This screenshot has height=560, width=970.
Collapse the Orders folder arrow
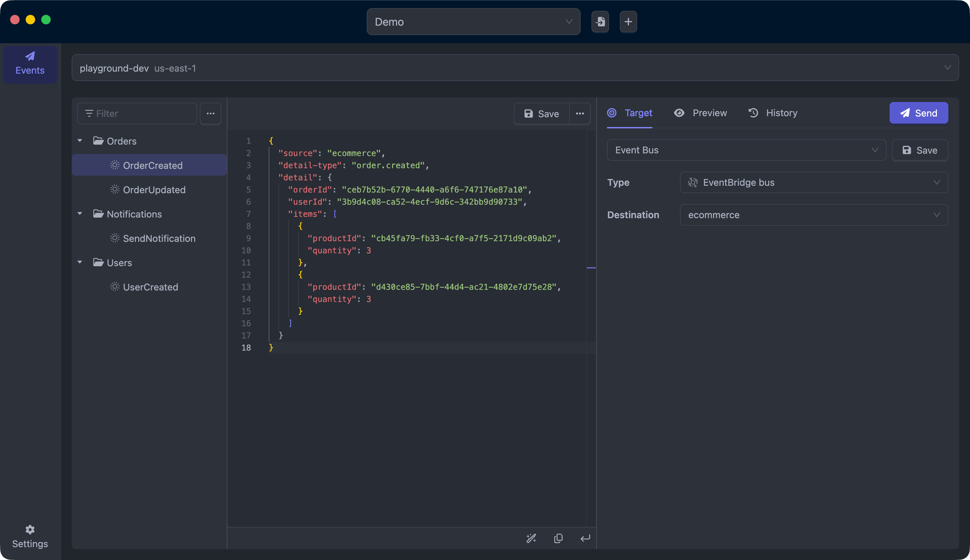tap(80, 141)
